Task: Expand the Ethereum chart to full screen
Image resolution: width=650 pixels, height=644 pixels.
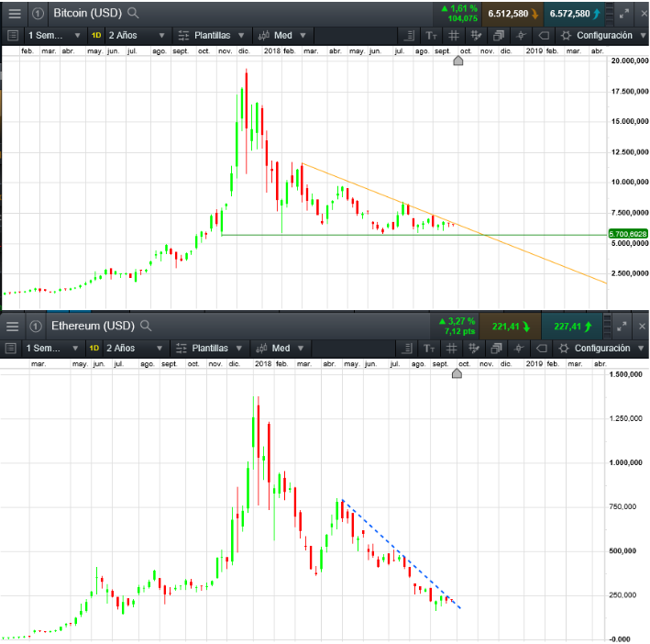Action: 622,327
